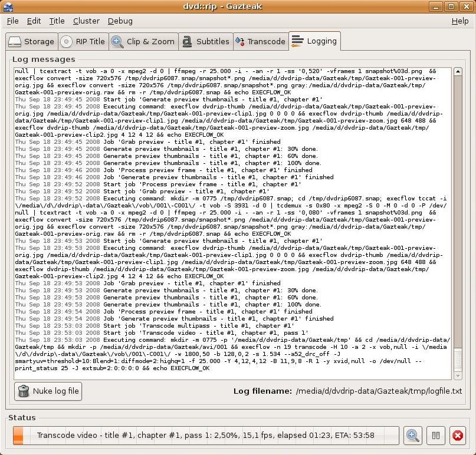Click the 23:49:54 'Process preview frame' finished line
Image resolution: width=476 pixels, height=455 pixels.
pyautogui.click(x=163, y=312)
